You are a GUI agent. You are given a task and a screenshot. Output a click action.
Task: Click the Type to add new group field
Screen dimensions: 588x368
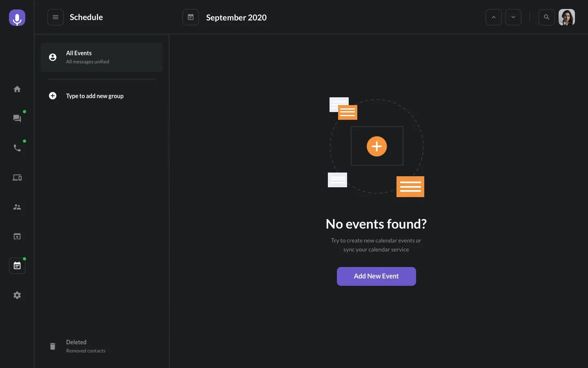tap(95, 96)
